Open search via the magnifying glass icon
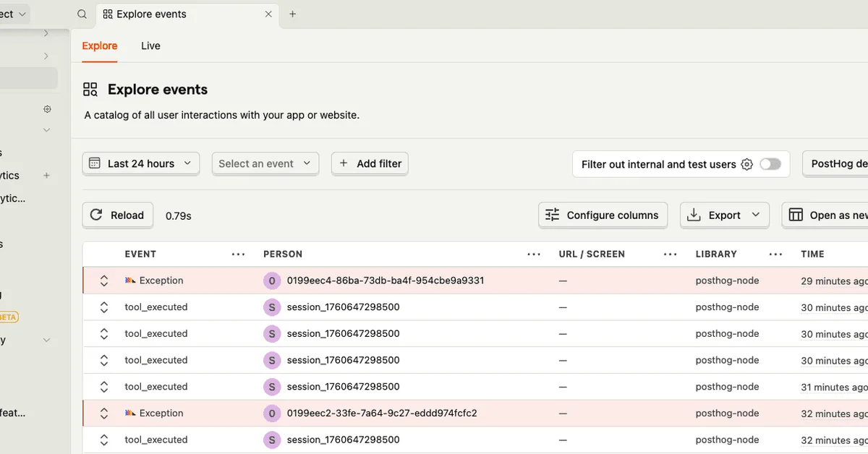The height and width of the screenshot is (454, 868). 82,14
